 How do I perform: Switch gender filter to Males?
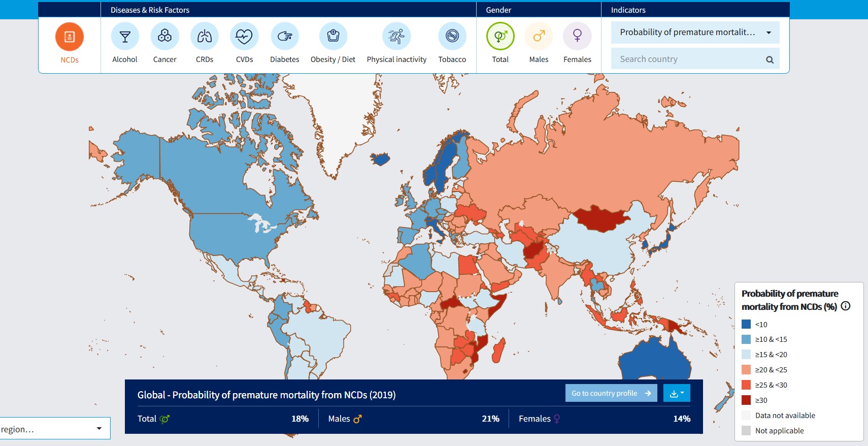[x=539, y=37]
